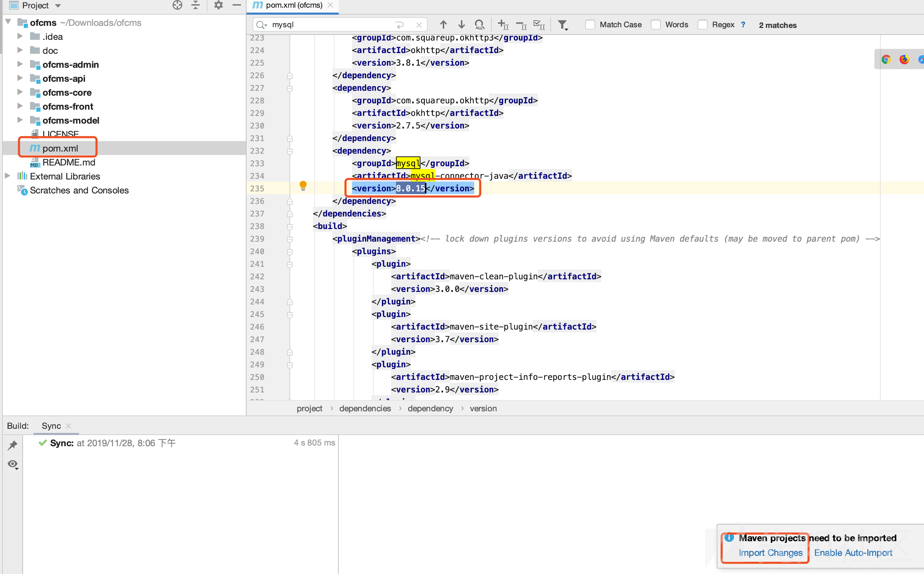924x574 pixels.
Task: Click the locate/scroll-from-source target icon
Action: (x=177, y=5)
